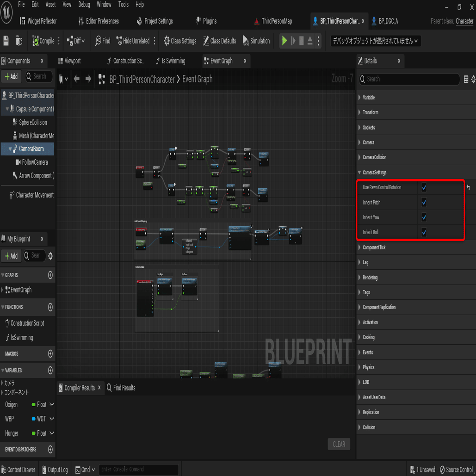Click the Save blueprint icon
The width and height of the screenshot is (476, 476).
coord(6,41)
